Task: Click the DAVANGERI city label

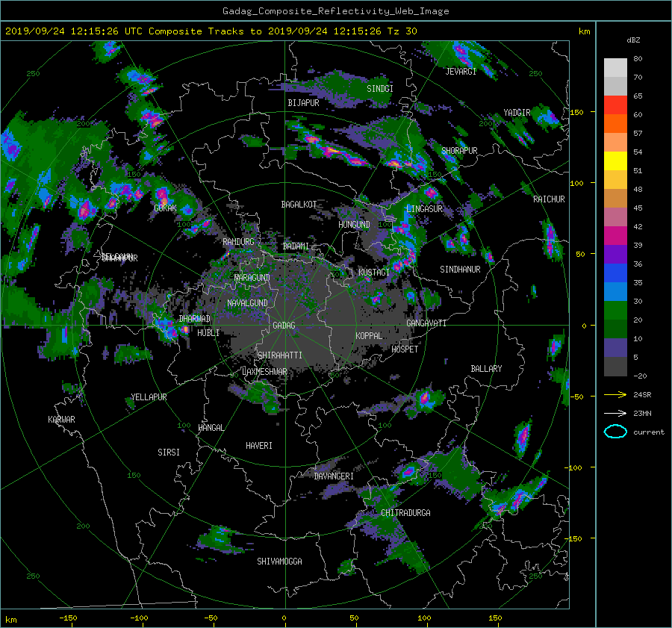Action: click(x=334, y=476)
